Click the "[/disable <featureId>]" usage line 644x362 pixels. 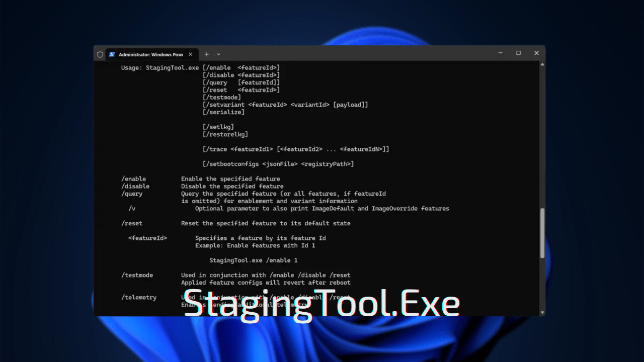(x=241, y=75)
